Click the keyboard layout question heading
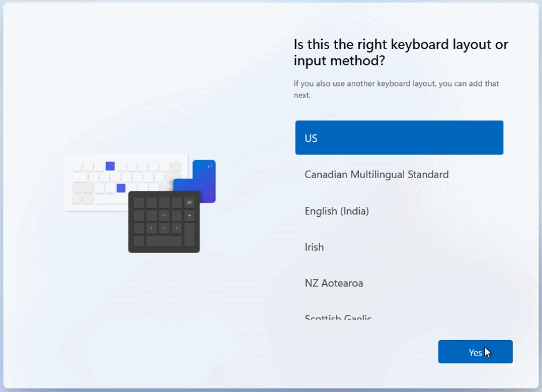Screen dimensions: 542x392 [401, 52]
